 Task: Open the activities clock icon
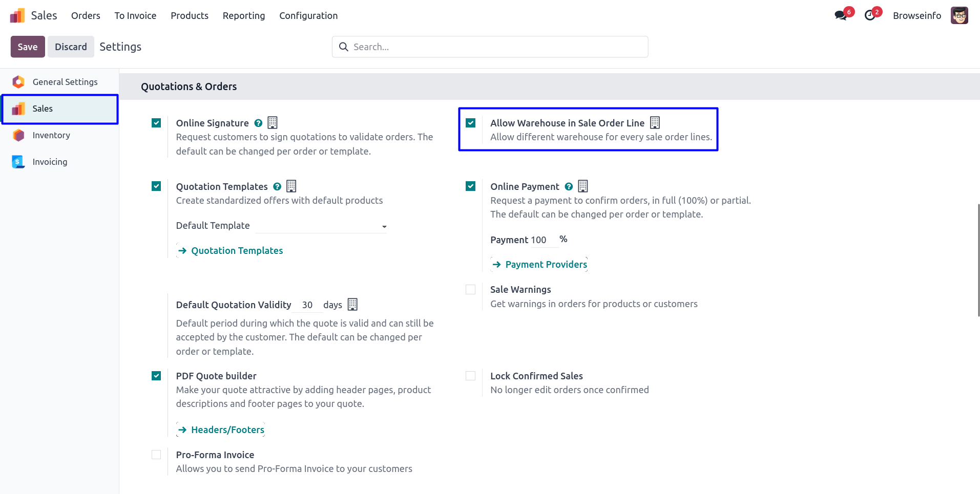click(x=869, y=15)
